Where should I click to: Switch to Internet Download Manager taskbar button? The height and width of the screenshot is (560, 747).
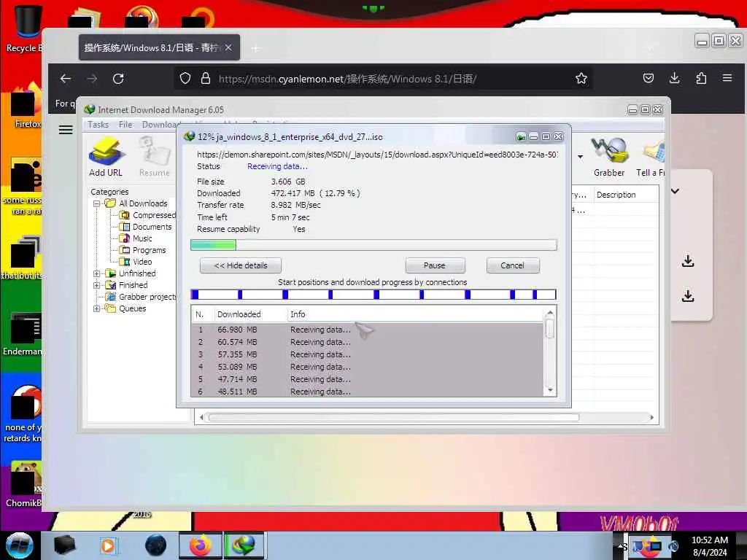coord(243,545)
